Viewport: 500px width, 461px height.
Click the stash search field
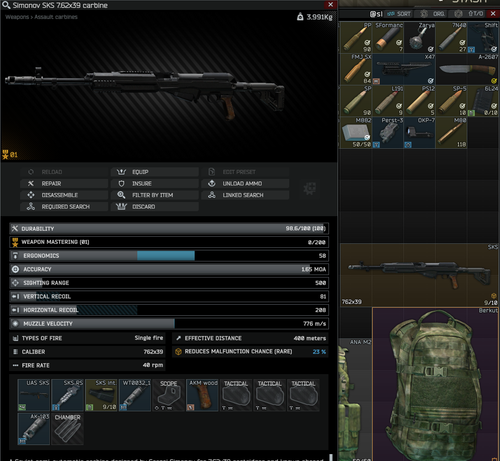coord(376,14)
